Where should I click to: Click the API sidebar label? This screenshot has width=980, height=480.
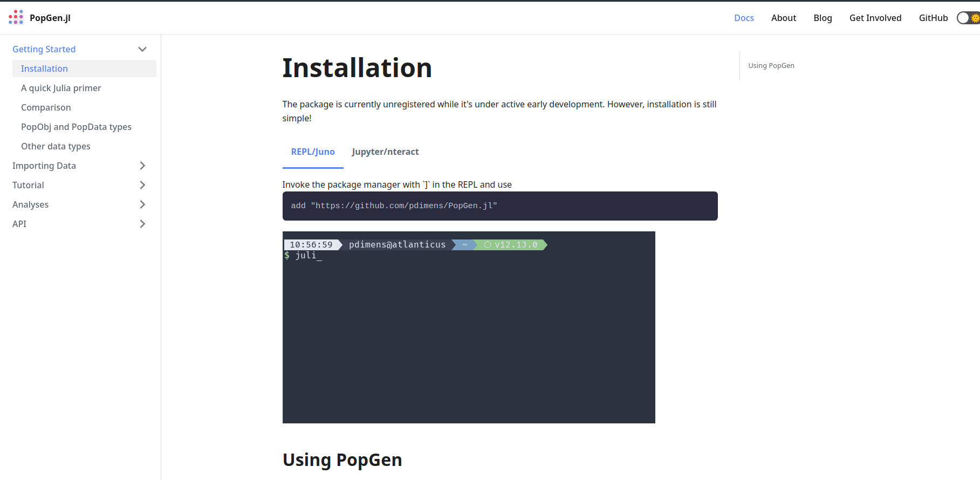(19, 224)
